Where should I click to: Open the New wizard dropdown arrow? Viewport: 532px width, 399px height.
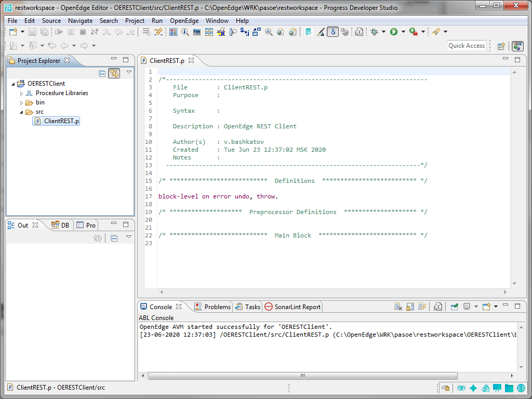pyautogui.click(x=23, y=32)
